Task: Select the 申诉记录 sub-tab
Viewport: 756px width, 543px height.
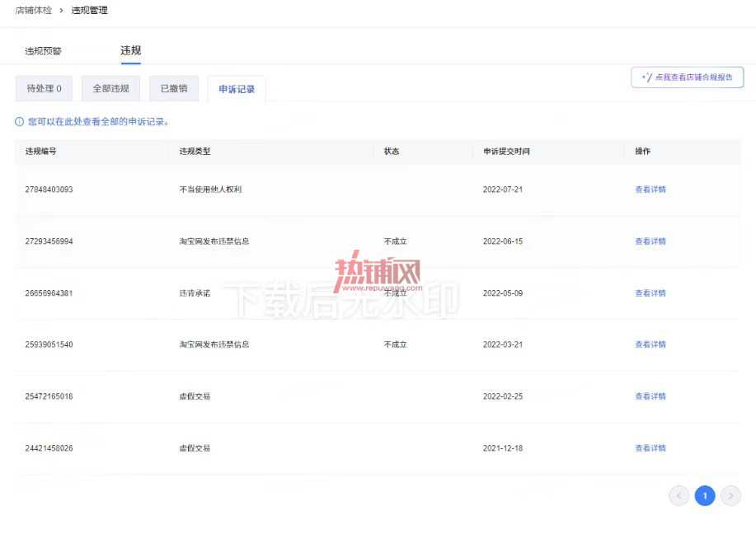Action: [237, 89]
